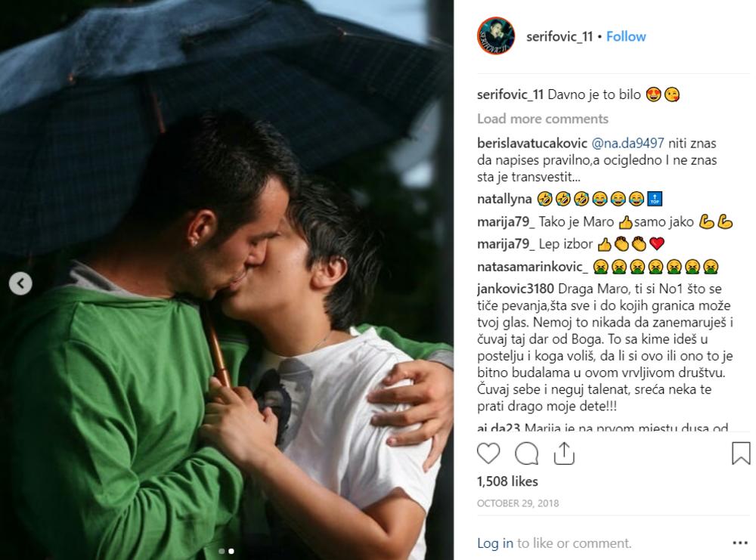Open berislavatucakovic commenter profile
The height and width of the screenshot is (560, 756).
coord(531,143)
